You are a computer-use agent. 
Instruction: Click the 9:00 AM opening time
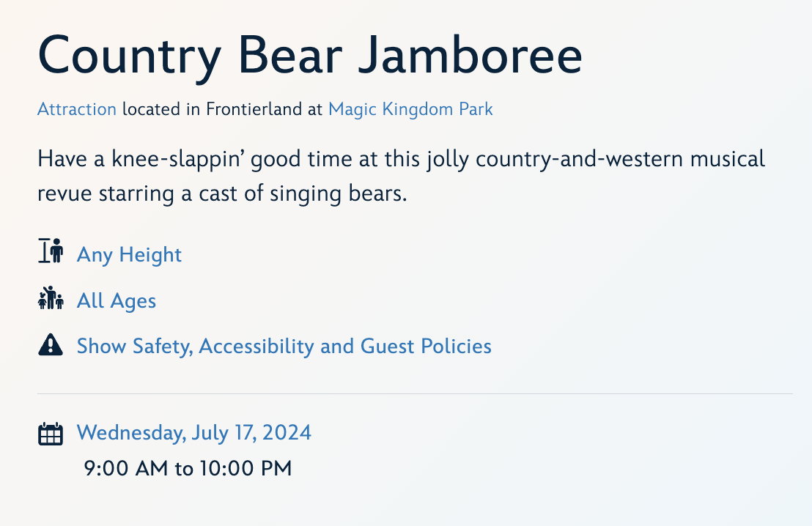126,469
